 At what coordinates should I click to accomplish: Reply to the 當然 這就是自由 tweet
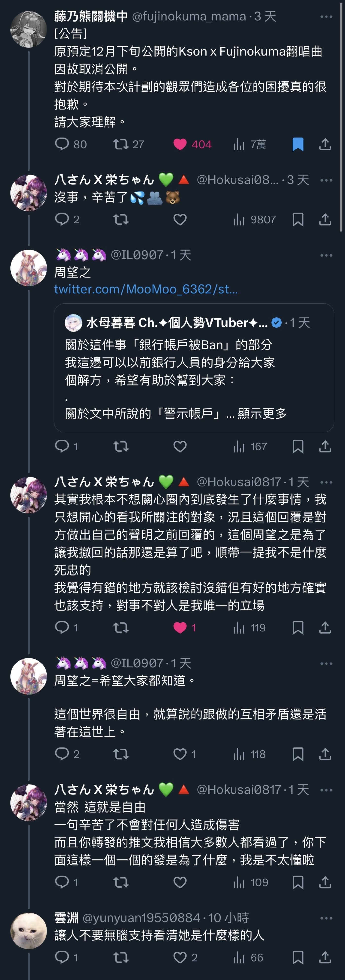coord(67,882)
